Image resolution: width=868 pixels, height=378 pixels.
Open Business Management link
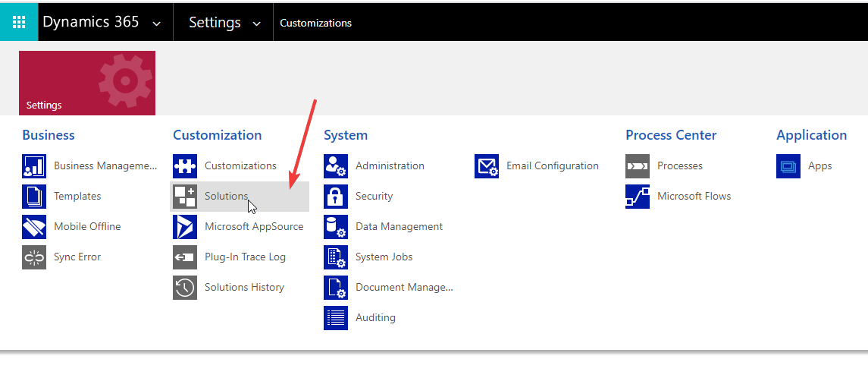105,165
